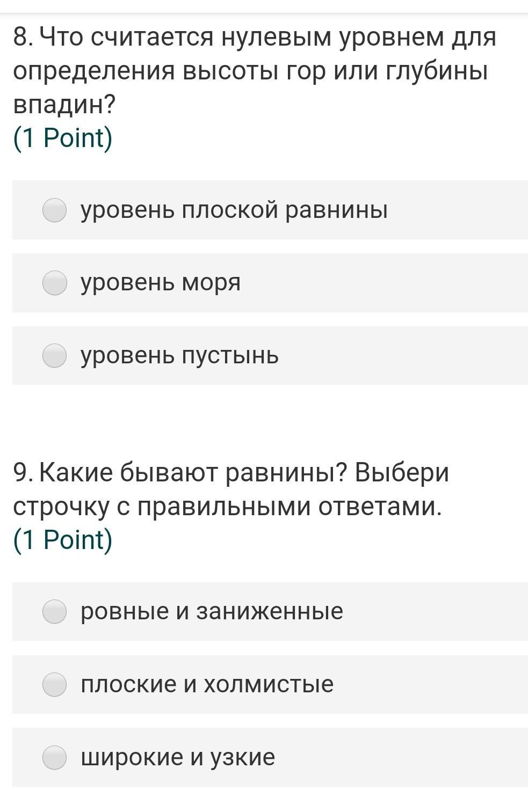
Task: Click empty area right of 'уровень моря' row
Action: (384, 283)
